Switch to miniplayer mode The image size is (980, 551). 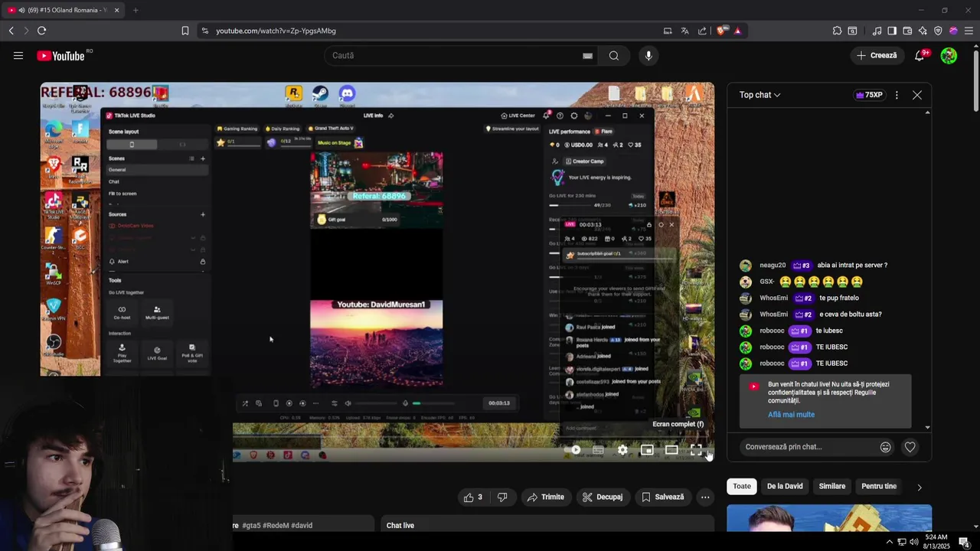[x=647, y=450]
